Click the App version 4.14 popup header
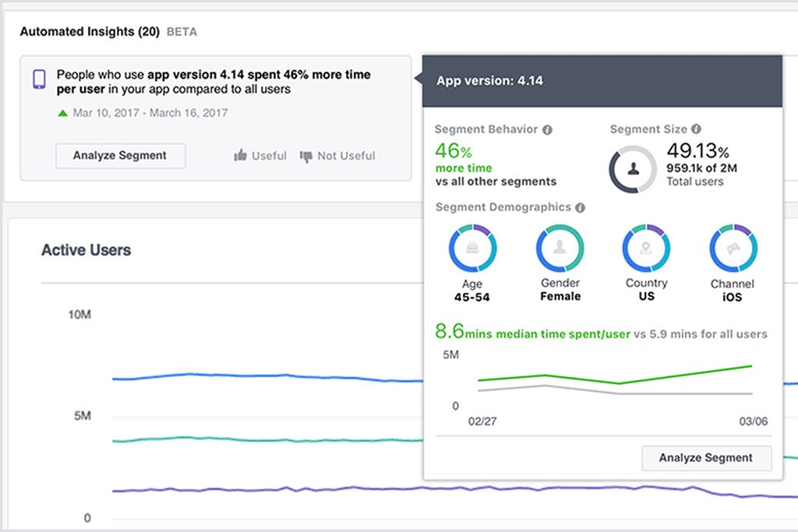This screenshot has height=532, width=798. [x=489, y=80]
